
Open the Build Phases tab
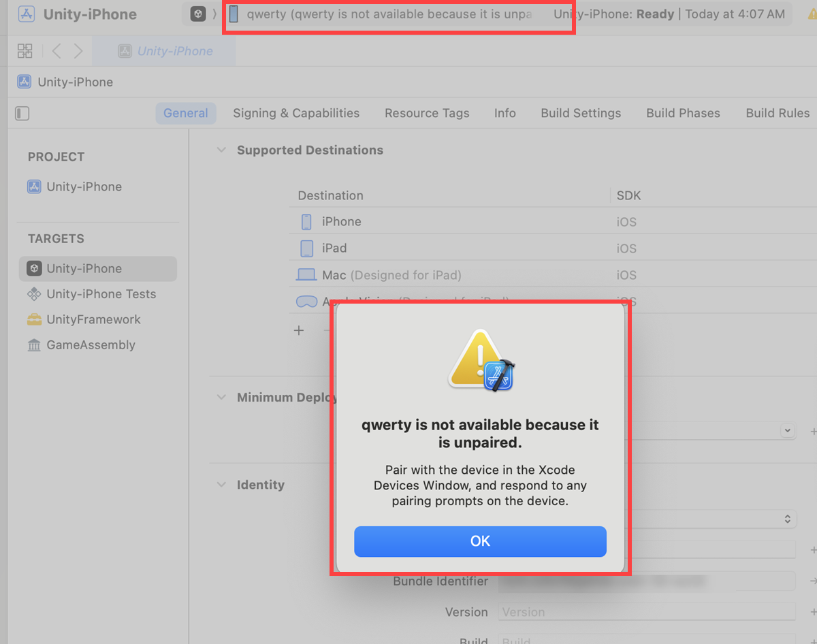[x=683, y=113]
